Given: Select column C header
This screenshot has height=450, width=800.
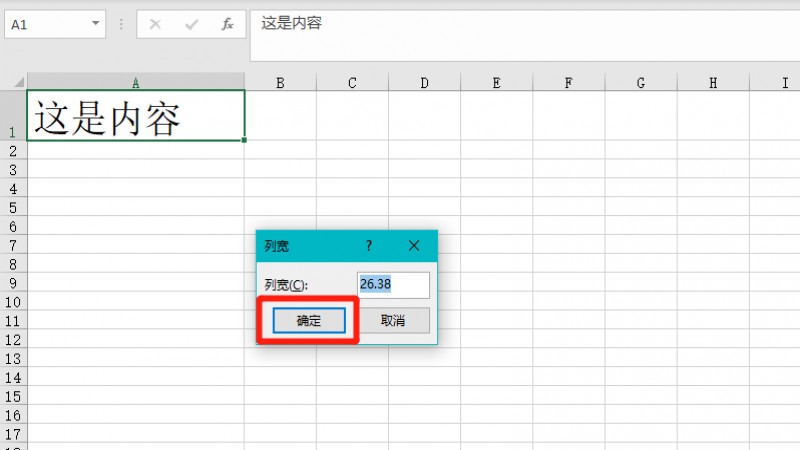Looking at the screenshot, I should point(352,82).
